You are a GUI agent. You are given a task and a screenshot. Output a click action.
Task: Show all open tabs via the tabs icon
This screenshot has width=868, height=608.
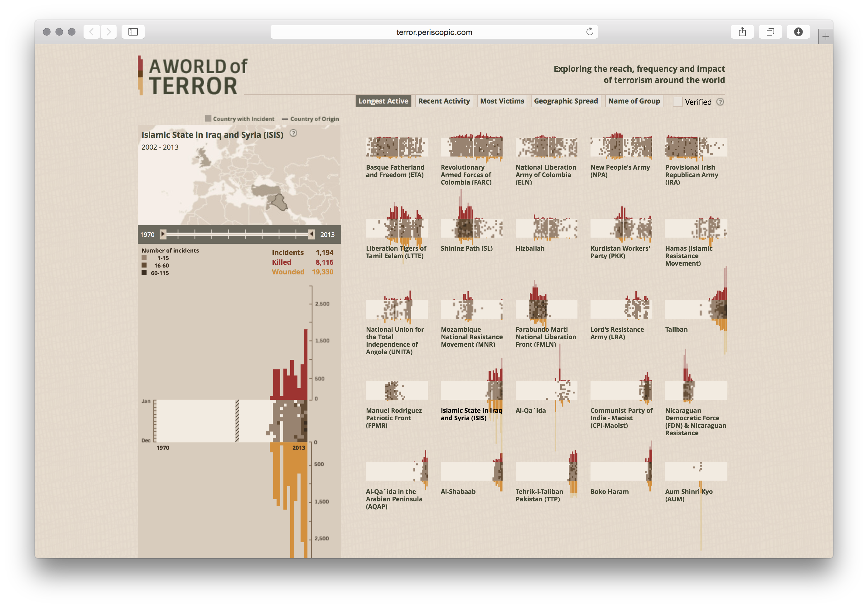tap(770, 32)
